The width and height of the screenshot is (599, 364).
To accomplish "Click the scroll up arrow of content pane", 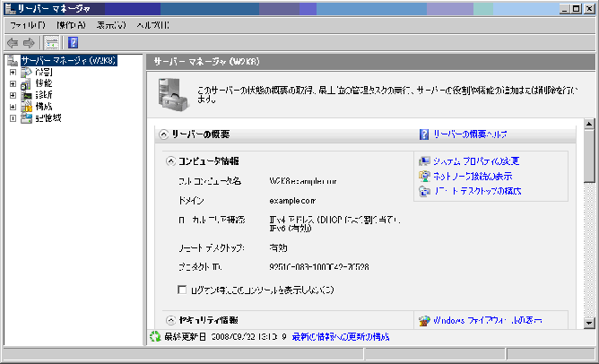I will click(x=588, y=124).
